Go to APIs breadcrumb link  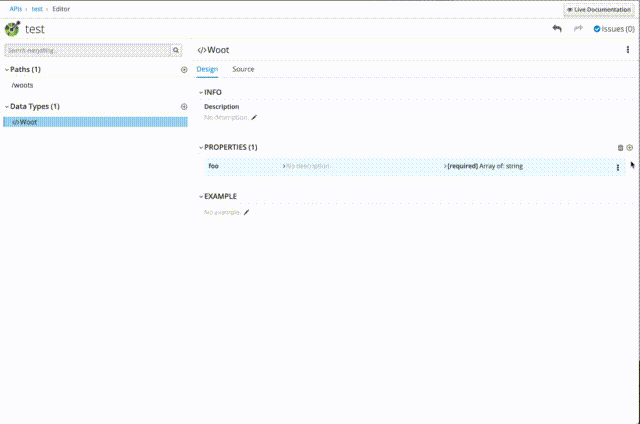point(16,9)
